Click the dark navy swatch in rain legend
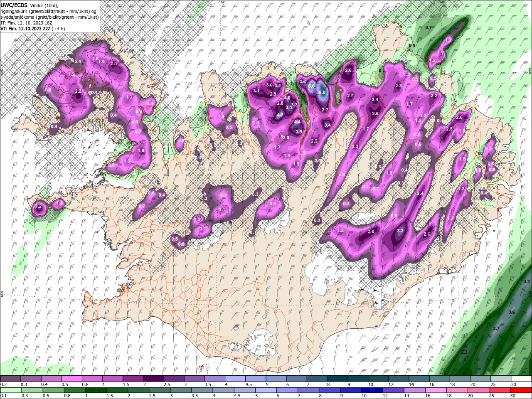532x399 pixels. [371, 390]
